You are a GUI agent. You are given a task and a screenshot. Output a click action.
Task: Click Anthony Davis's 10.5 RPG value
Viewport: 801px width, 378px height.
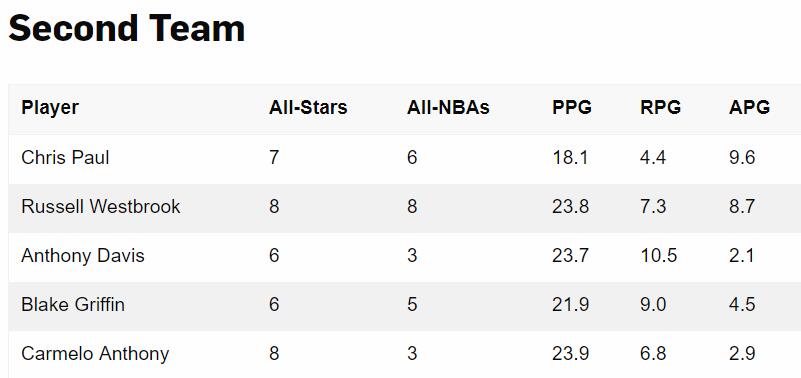point(658,255)
